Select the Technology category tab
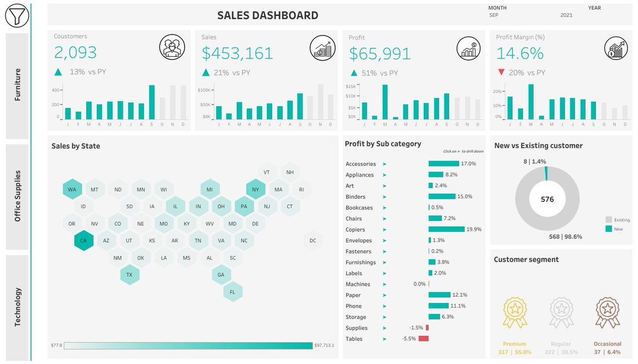The width and height of the screenshot is (638, 364). tap(17, 307)
